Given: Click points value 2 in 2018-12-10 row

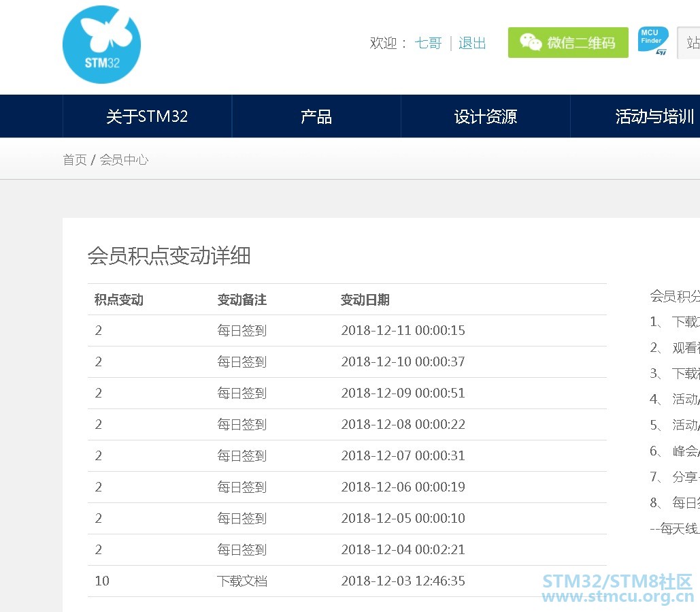Looking at the screenshot, I should [x=99, y=361].
